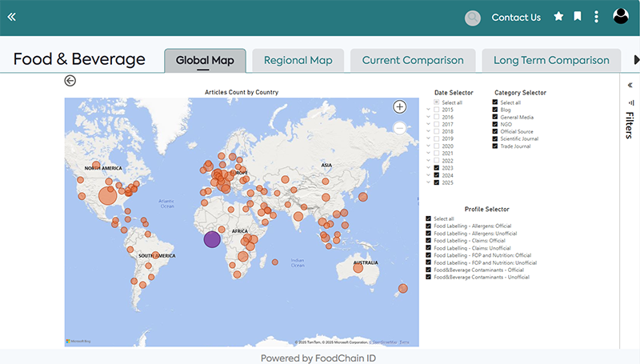The height and width of the screenshot is (364, 640).
Task: Click the bookmark icon in header
Action: pos(578,17)
